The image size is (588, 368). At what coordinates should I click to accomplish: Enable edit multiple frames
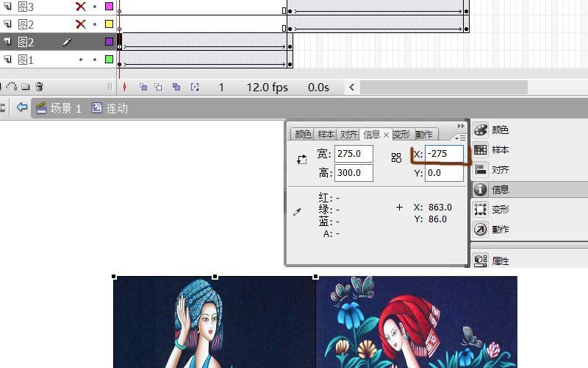pyautogui.click(x=176, y=87)
